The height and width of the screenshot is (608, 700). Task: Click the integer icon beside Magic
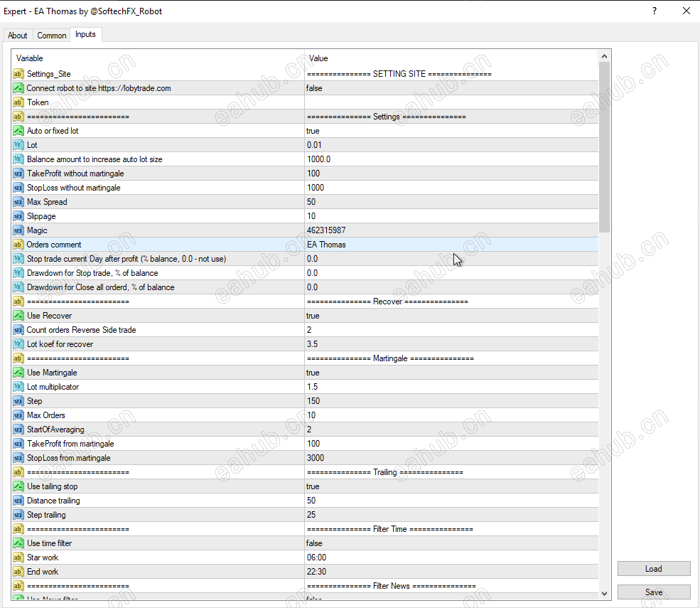point(18,230)
